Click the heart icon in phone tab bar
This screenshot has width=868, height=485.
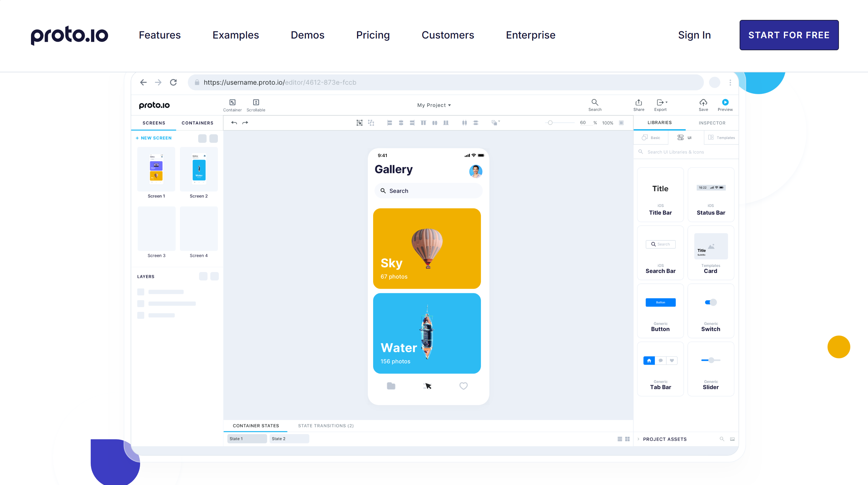tap(463, 386)
